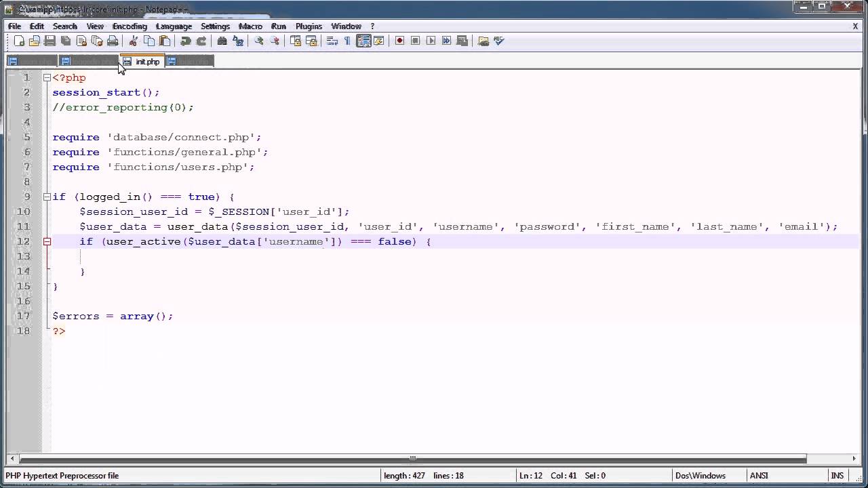Open the Encoding menu
Screen dimensions: 868x488
pyautogui.click(x=130, y=26)
